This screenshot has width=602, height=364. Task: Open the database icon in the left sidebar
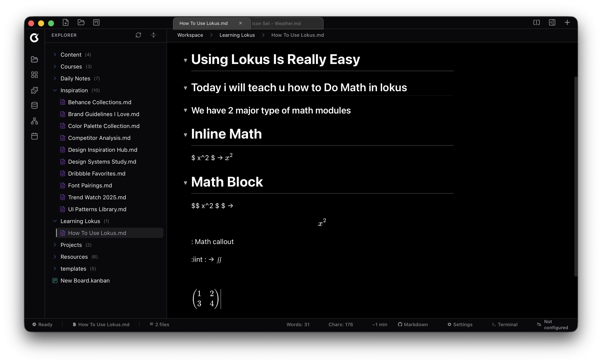34,105
